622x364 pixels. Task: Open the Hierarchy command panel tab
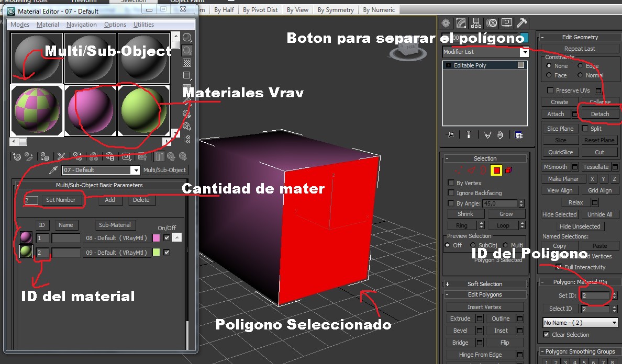pyautogui.click(x=476, y=23)
